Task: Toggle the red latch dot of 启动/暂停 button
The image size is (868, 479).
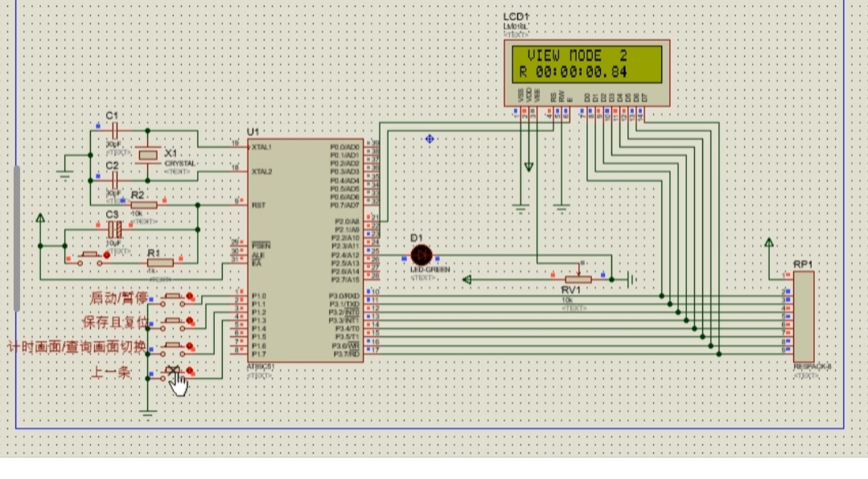Action: pos(191,297)
